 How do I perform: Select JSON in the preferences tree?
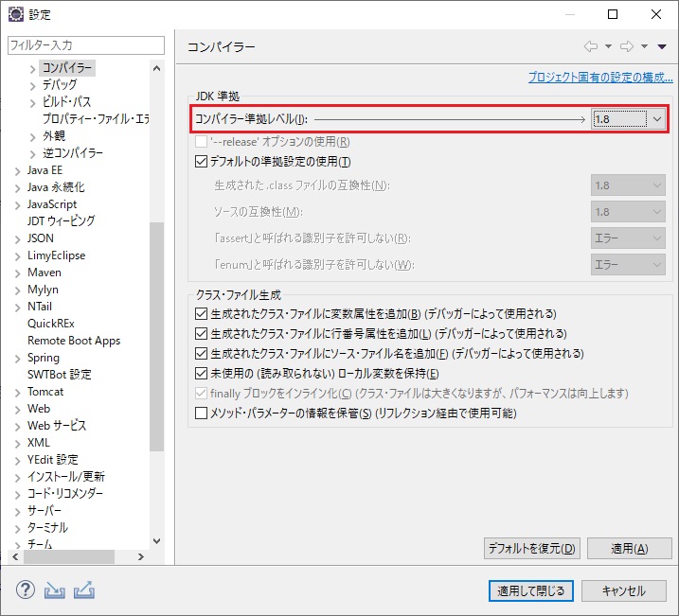click(41, 238)
